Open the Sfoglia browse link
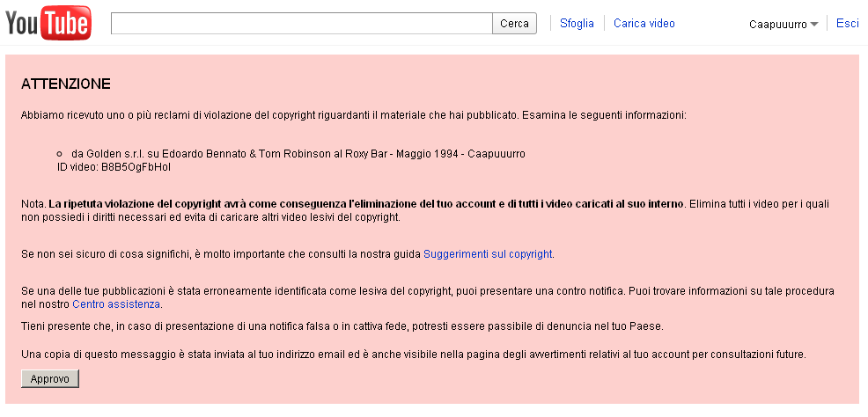 point(577,23)
